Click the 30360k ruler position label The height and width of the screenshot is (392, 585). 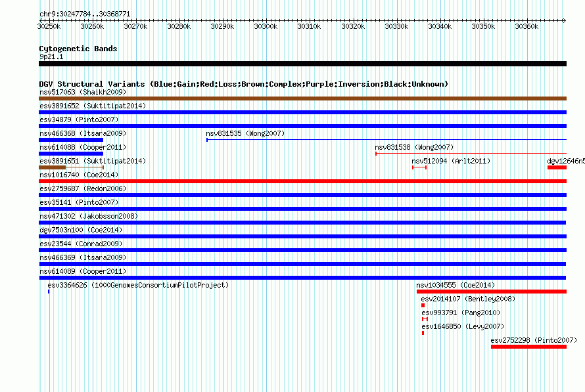click(x=526, y=26)
